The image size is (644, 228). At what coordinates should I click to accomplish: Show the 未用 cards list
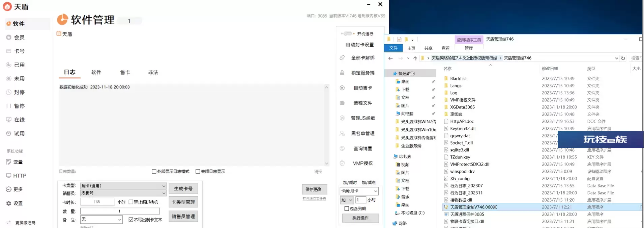click(19, 79)
